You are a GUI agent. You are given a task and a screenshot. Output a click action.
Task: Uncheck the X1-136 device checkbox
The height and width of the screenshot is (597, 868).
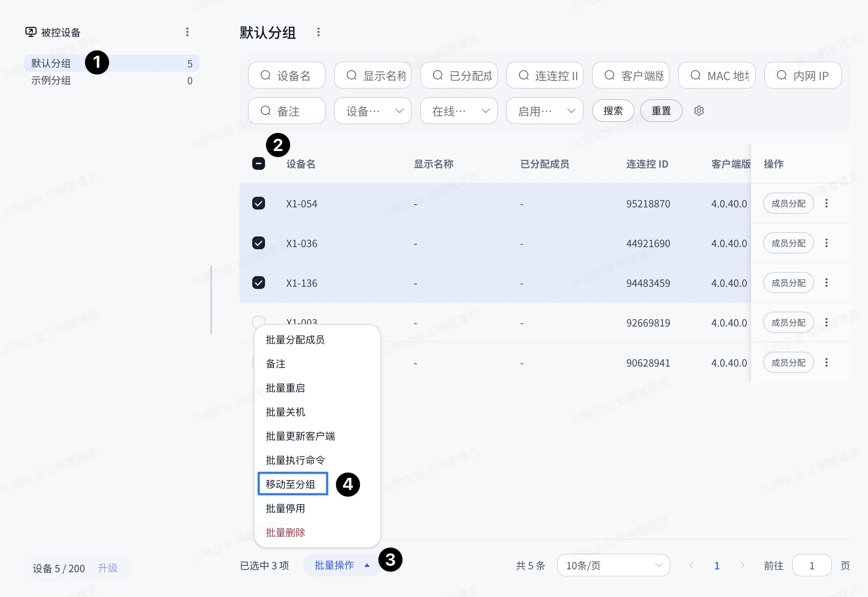tap(258, 283)
